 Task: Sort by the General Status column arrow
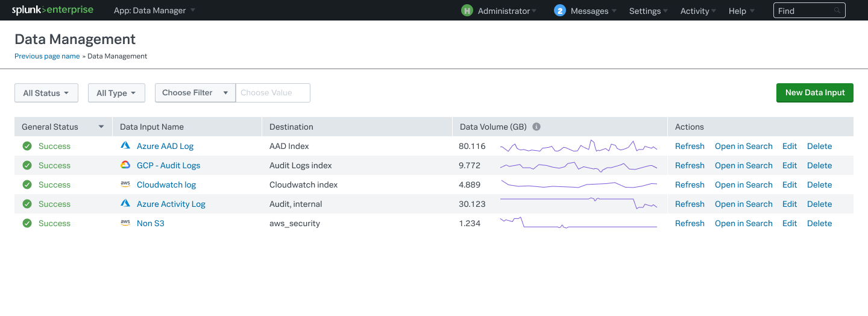(101, 127)
